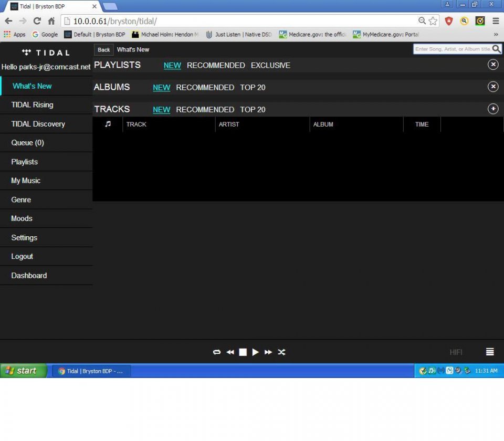The height and width of the screenshot is (441, 504).
Task: Show NEW playlists
Action: (x=172, y=65)
